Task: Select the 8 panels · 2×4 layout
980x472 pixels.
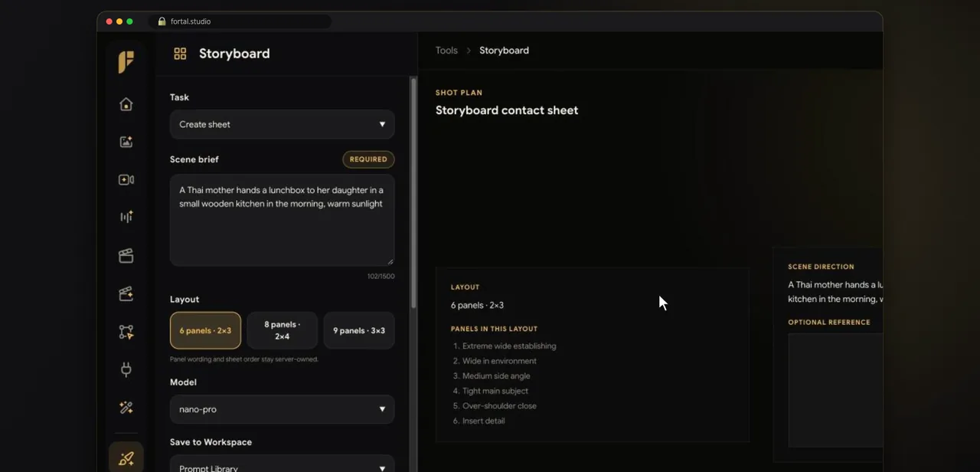Action: coord(283,330)
